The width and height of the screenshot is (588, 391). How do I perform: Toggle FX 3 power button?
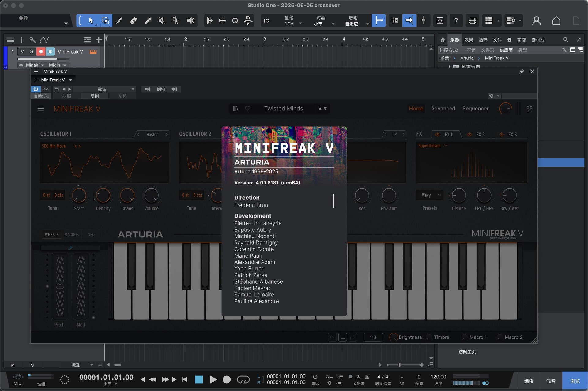[x=501, y=135]
